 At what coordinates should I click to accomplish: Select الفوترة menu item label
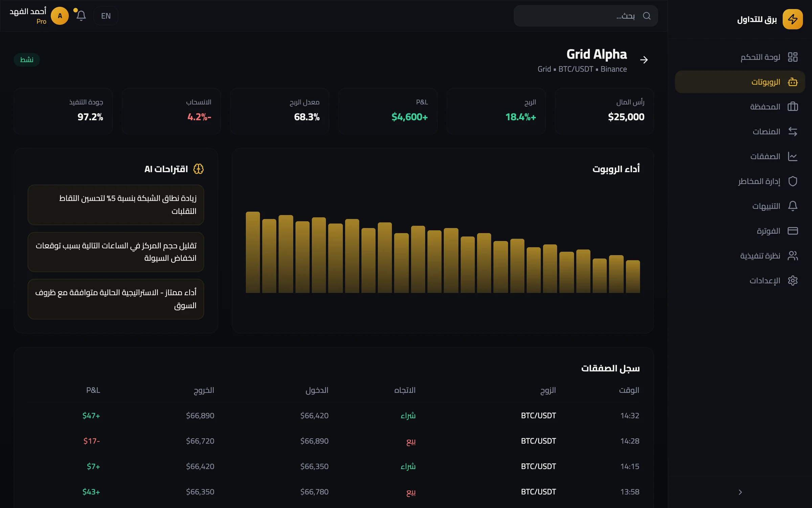tap(768, 231)
